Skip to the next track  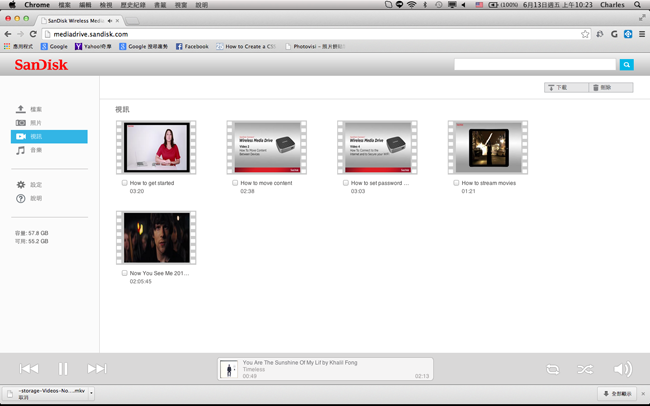pyautogui.click(x=96, y=369)
